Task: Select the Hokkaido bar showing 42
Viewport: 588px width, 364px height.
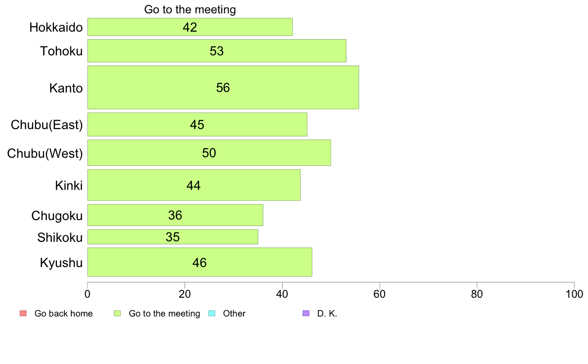Action: (x=190, y=27)
